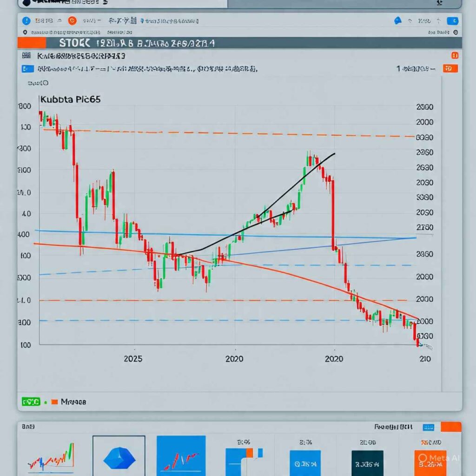
Task: Open the blue-and-orange bar chart widget
Action: (244, 462)
